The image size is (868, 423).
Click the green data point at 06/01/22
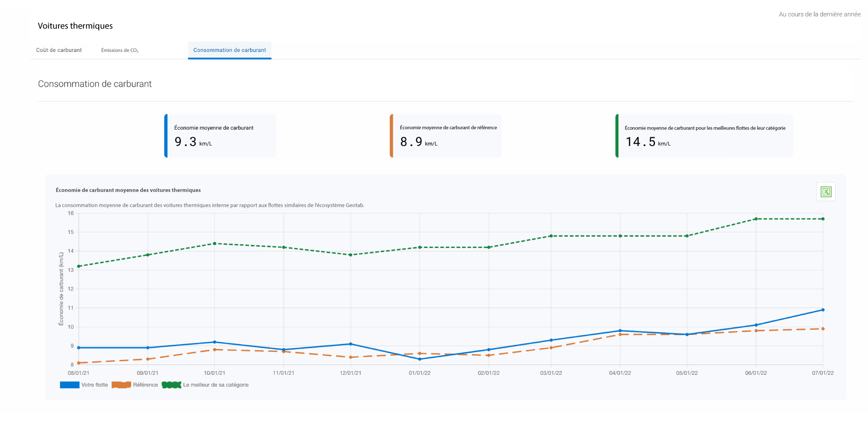pos(756,219)
